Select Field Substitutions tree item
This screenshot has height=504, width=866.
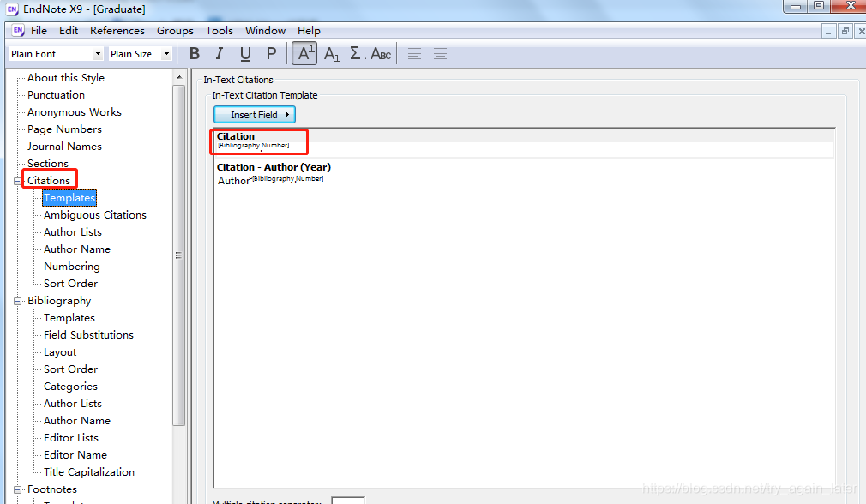click(x=88, y=335)
